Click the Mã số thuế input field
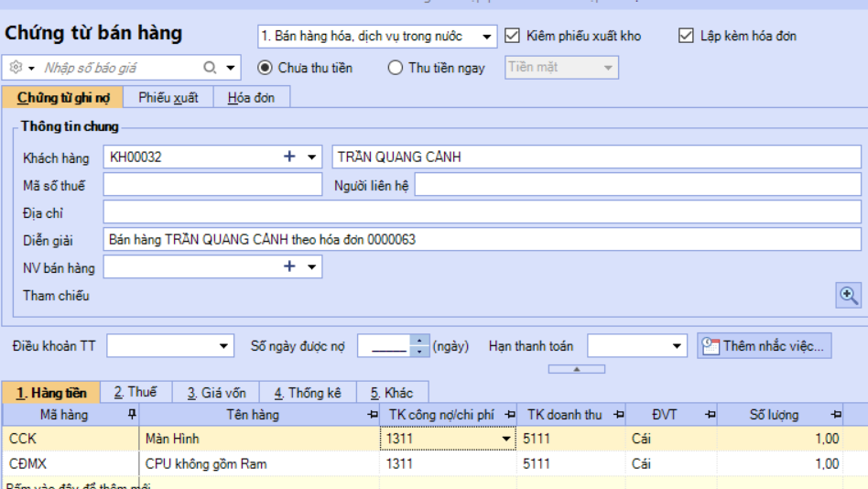The width and height of the screenshot is (868, 489). pos(212,185)
